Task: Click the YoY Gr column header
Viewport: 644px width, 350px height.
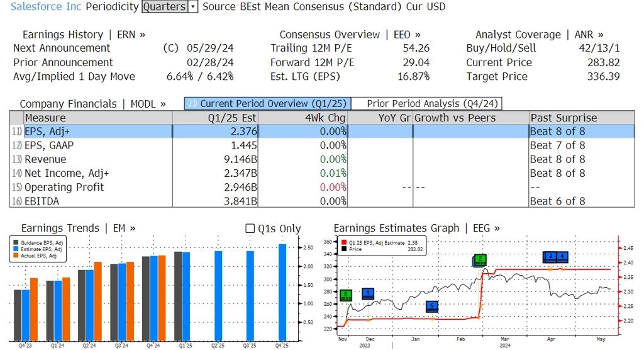Action: [x=380, y=118]
